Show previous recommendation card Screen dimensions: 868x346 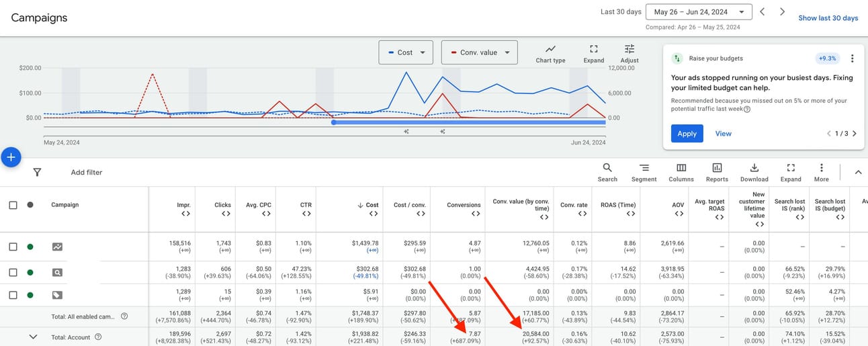[829, 134]
